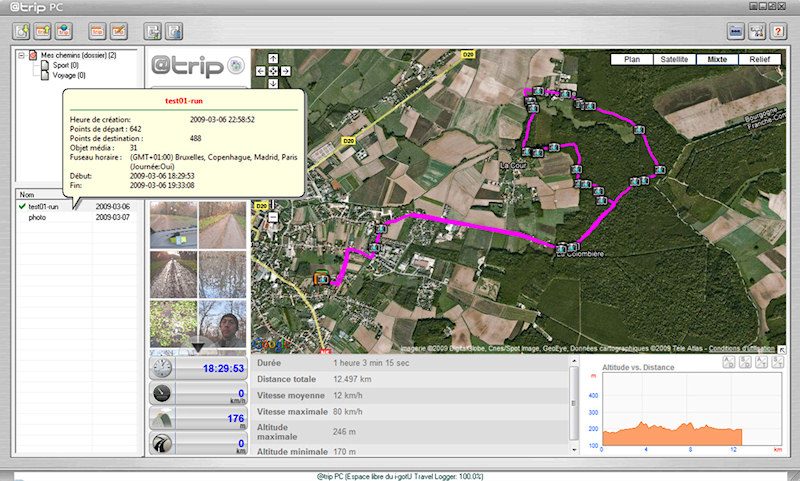Open help with the question mark icon
Screen dimensions: 800x481
pyautogui.click(x=778, y=31)
